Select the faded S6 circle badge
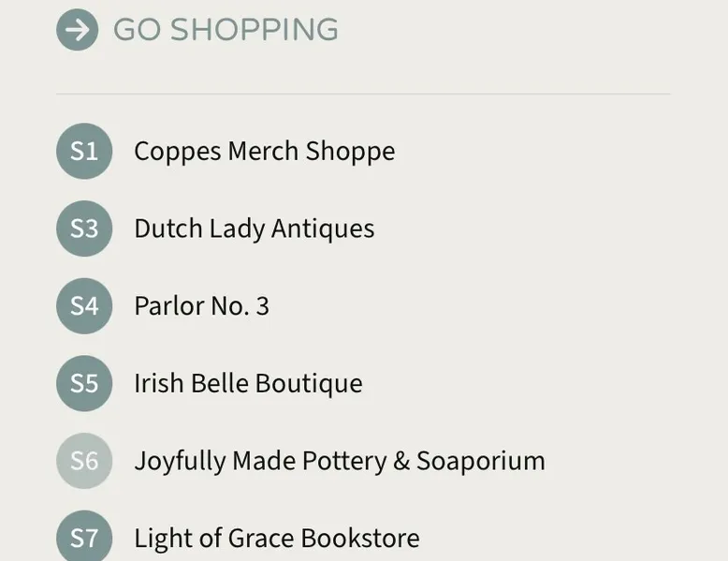Screen dimensions: 728x561 tap(84, 461)
